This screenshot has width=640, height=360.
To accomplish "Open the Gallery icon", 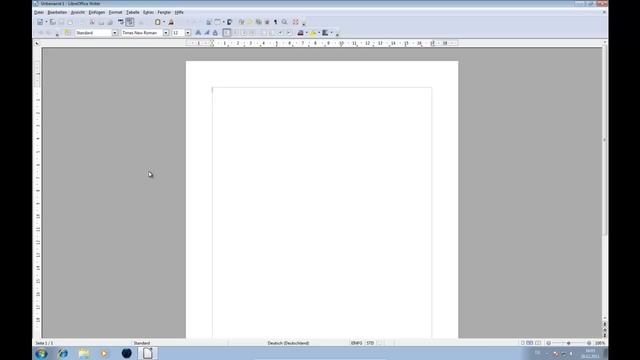I will pyautogui.click(x=259, y=22).
